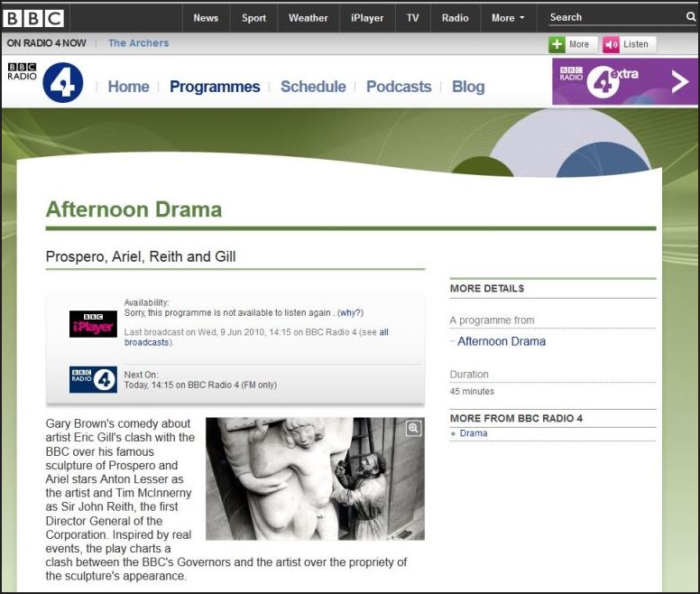
Task: Click the 'why?' availability link
Action: [x=350, y=312]
